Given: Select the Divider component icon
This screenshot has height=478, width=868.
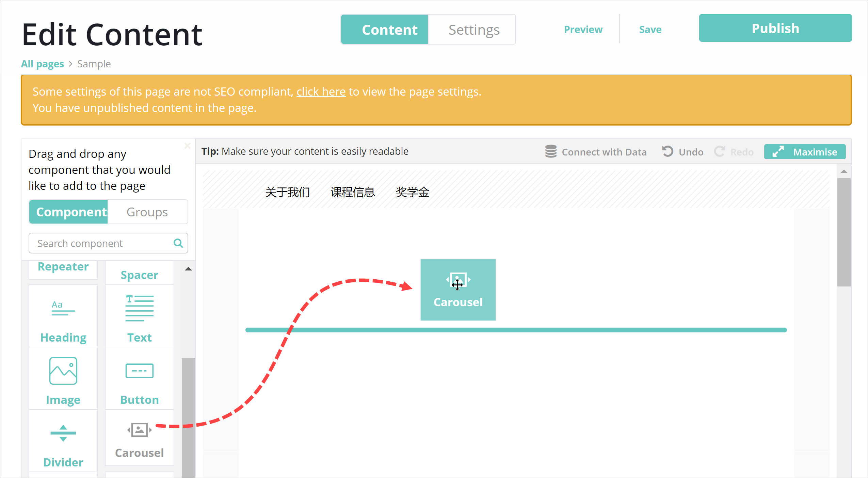Looking at the screenshot, I should [x=63, y=433].
